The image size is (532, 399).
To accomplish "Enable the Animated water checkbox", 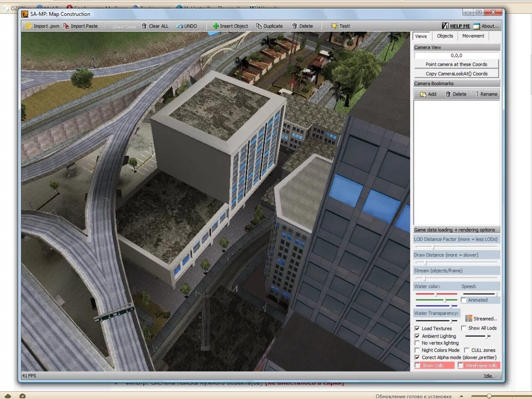I will (464, 300).
